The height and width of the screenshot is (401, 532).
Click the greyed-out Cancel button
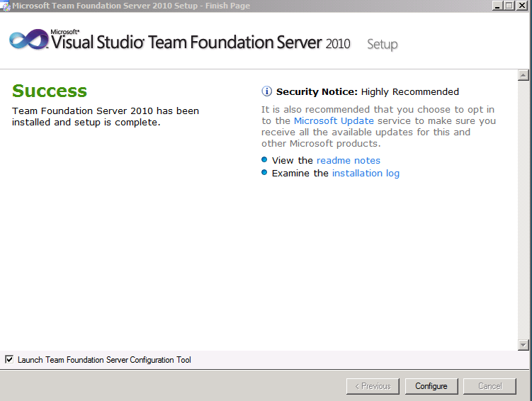[490, 386]
